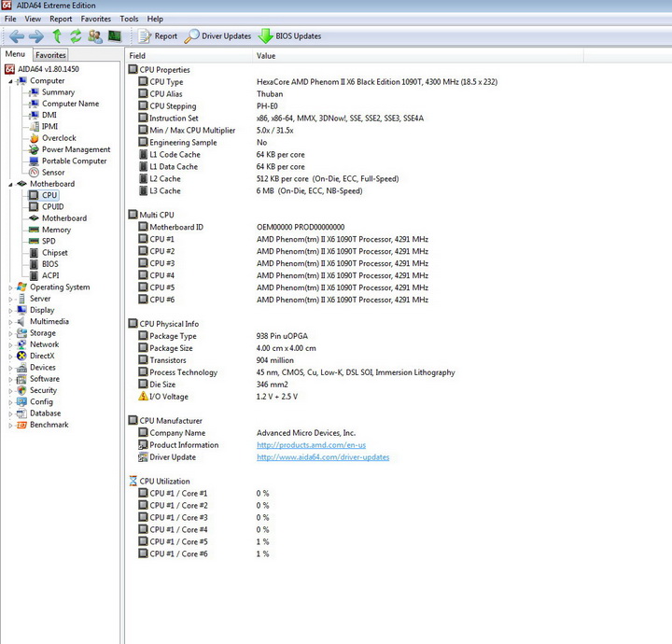Open the DMI page

click(49, 115)
